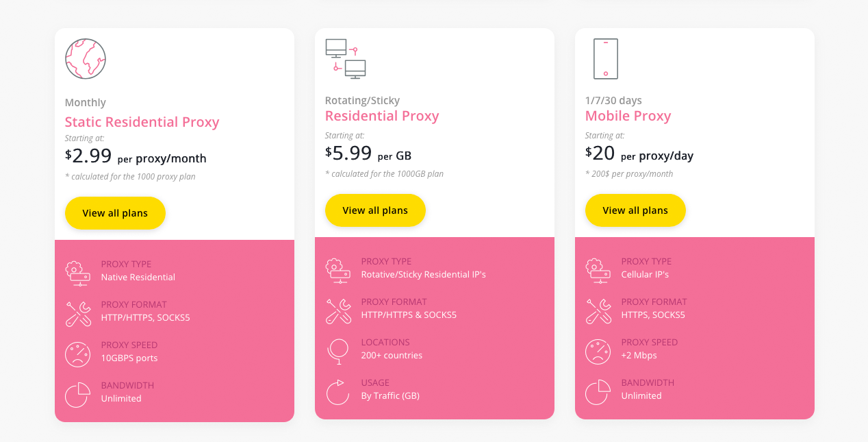Click View all plans under Rotating/Sticky Residential Proxy
This screenshot has width=868, height=442.
click(x=375, y=210)
